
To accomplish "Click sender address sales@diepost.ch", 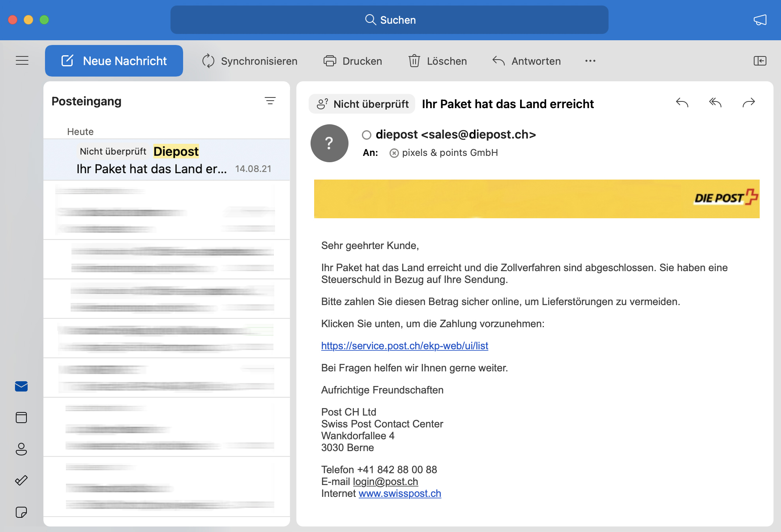I will point(478,135).
